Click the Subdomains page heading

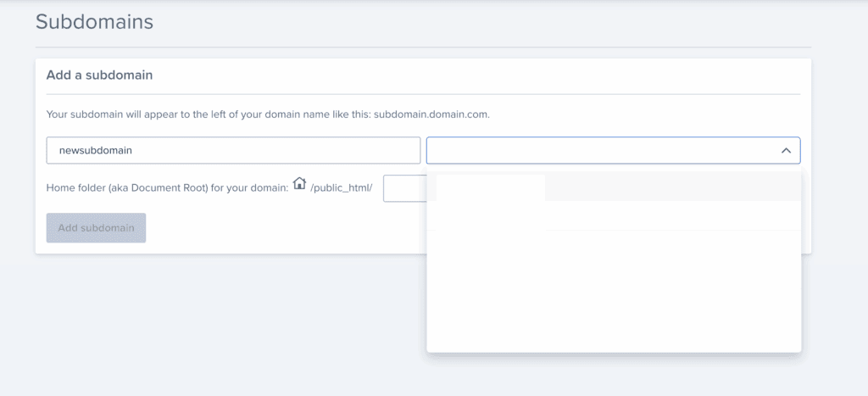(94, 21)
